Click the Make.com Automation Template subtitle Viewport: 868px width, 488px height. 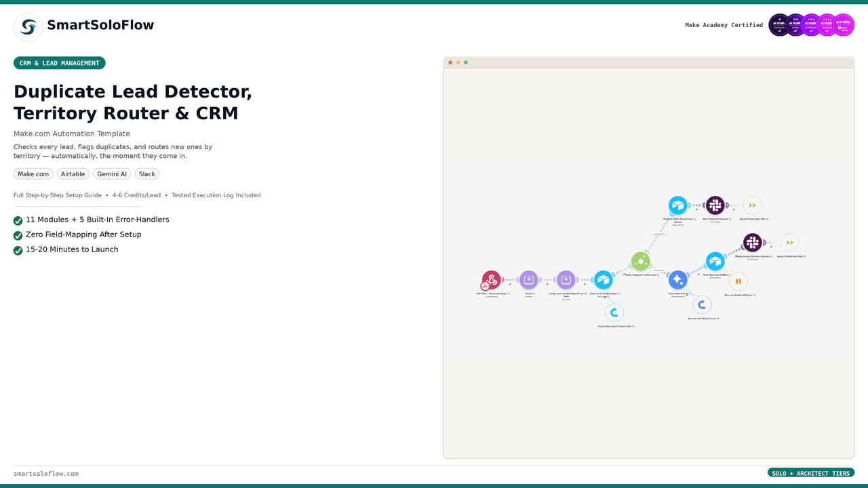click(x=72, y=134)
